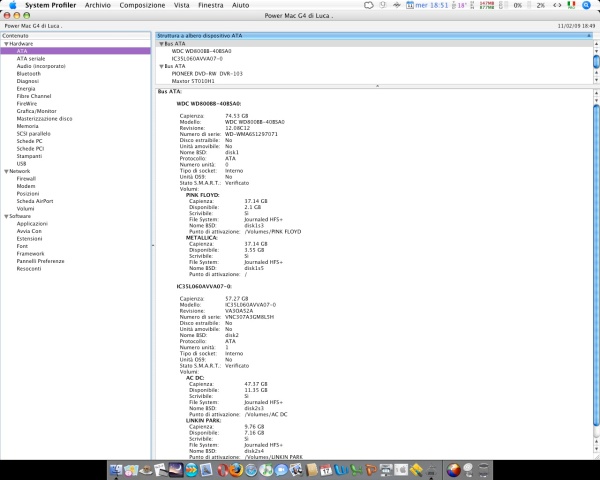Screen dimensions: 600x480
Task: Select IC35L060AVVA07-0 row in device tree
Action: pos(197,59)
